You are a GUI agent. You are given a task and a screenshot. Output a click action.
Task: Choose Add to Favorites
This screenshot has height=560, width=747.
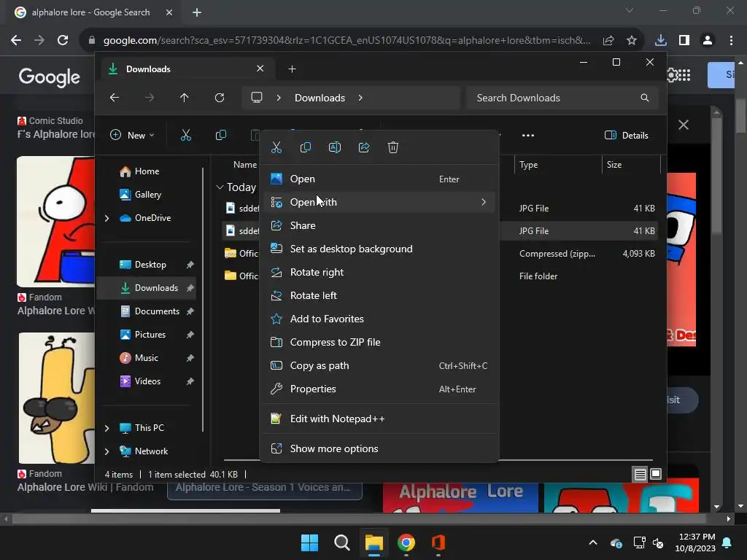click(x=379, y=319)
